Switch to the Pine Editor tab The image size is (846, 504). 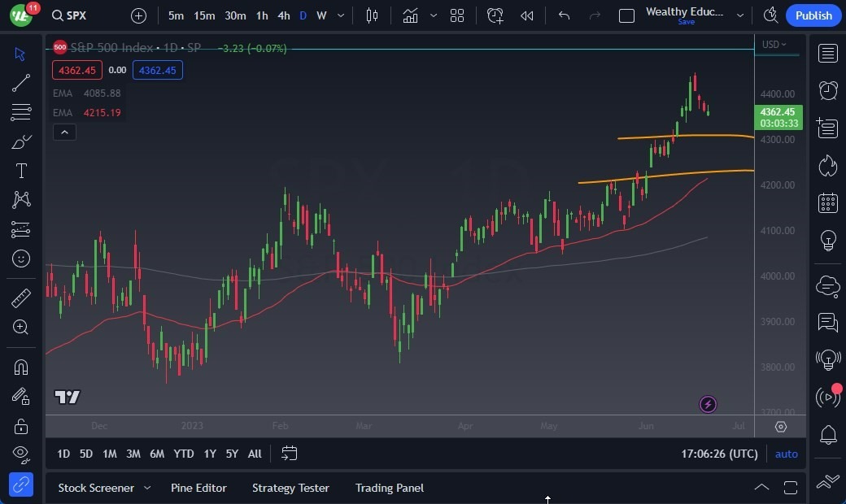pos(198,488)
